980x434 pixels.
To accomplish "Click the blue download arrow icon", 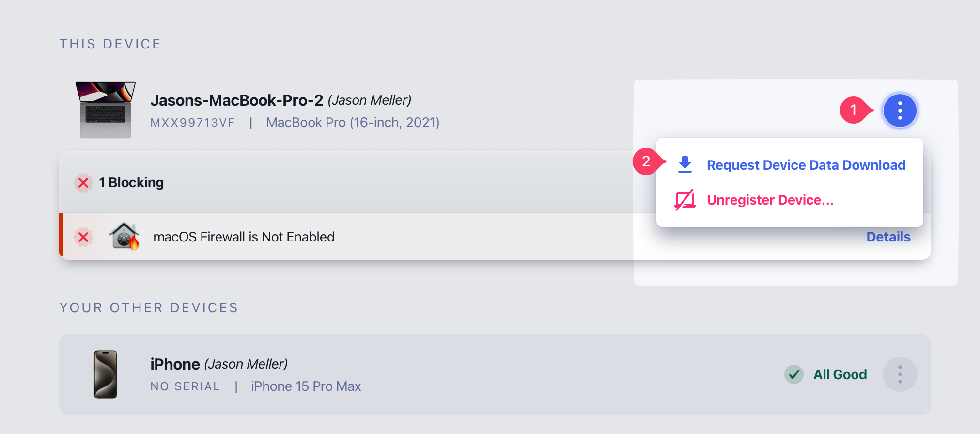I will (x=684, y=165).
